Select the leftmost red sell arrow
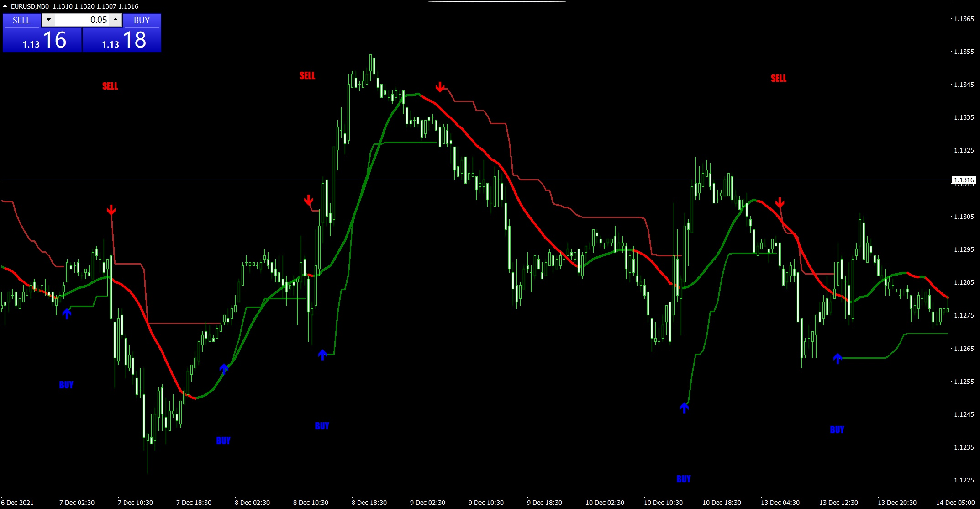 (111, 210)
